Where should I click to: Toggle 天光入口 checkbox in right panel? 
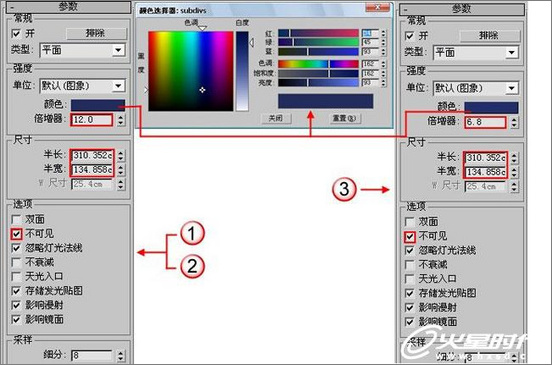pos(409,279)
